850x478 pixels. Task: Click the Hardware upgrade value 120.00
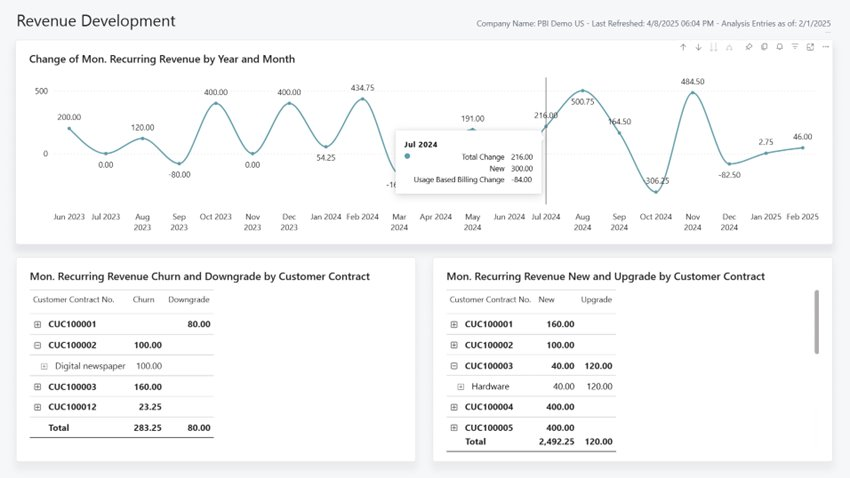(x=599, y=386)
